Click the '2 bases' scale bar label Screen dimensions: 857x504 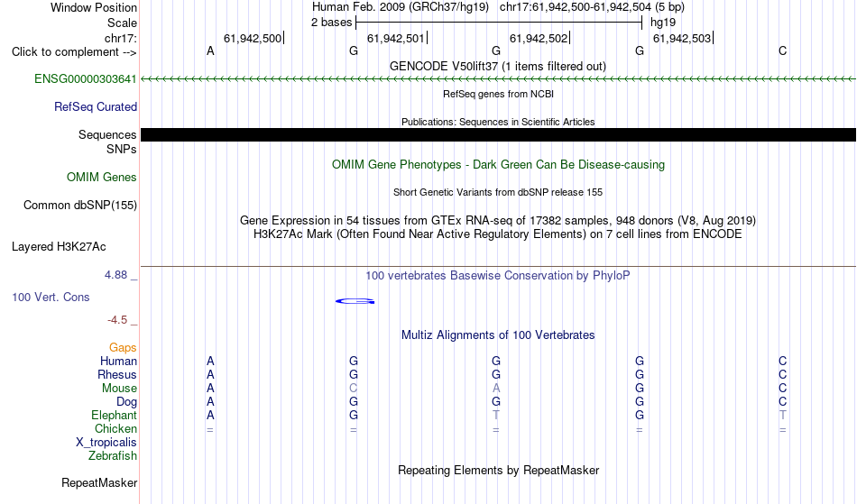tap(331, 23)
